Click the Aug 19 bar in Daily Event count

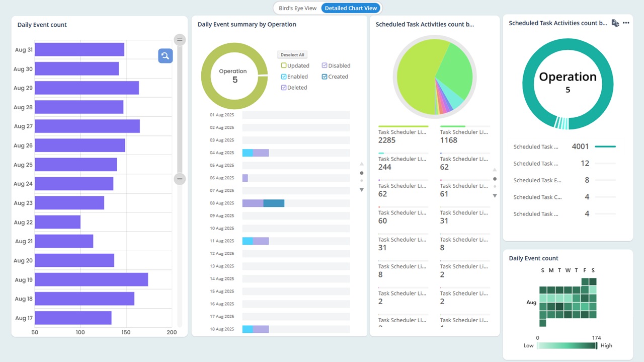(x=91, y=279)
